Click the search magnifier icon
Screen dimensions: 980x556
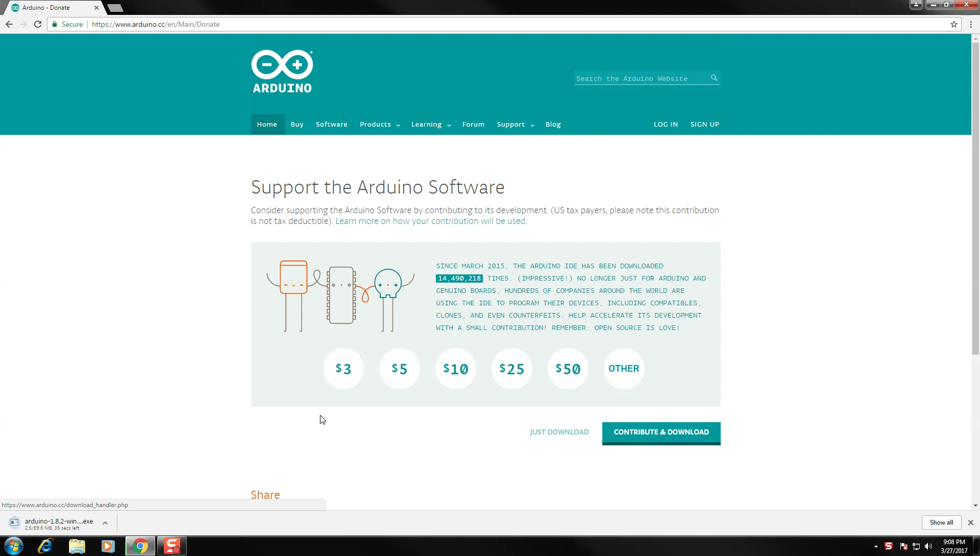(x=714, y=78)
